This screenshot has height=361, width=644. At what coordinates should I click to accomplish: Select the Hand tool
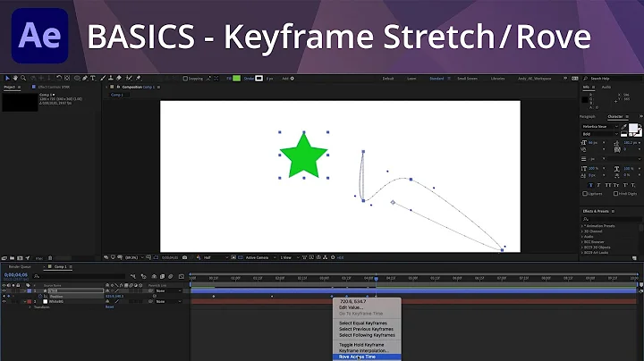[x=15, y=78]
